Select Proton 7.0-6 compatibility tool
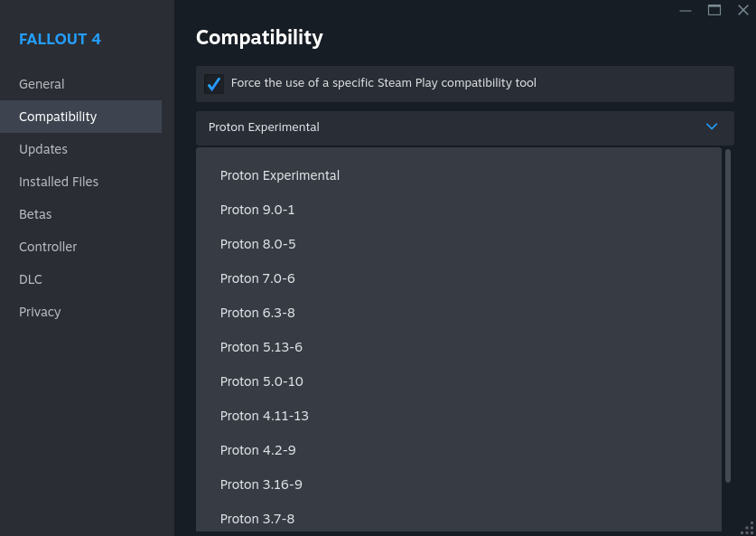 tap(257, 278)
